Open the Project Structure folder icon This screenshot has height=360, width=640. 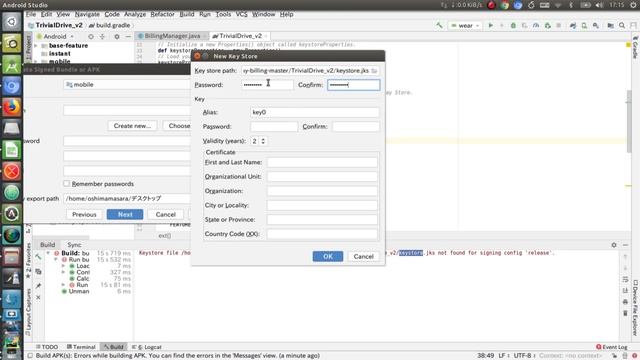point(610,25)
